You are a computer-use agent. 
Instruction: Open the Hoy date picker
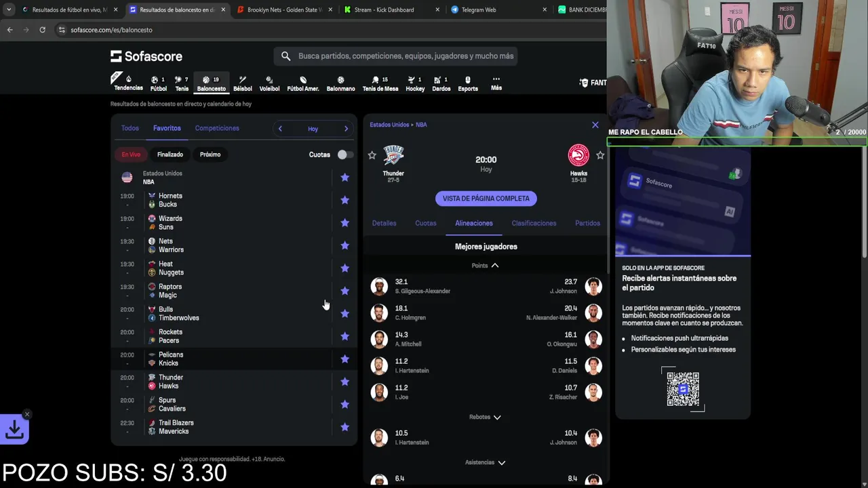(313, 129)
